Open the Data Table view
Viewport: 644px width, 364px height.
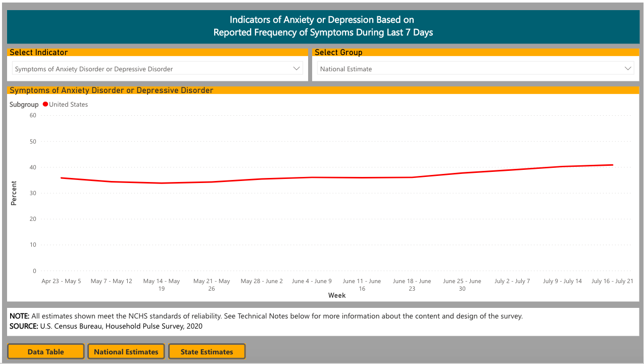click(45, 352)
